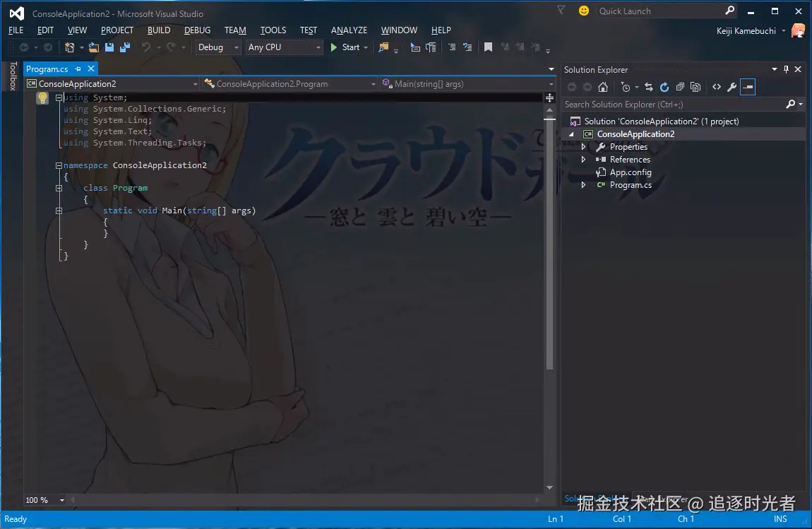Click the editor vertical scrollbar thumb
Image resolution: width=812 pixels, height=529 pixels.
click(549, 244)
